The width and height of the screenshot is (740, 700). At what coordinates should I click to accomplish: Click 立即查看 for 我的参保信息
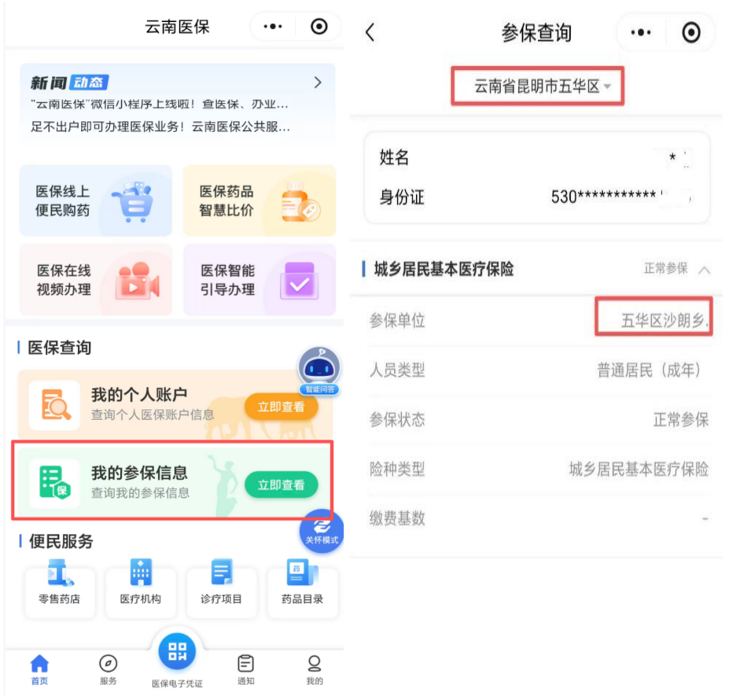point(280,483)
